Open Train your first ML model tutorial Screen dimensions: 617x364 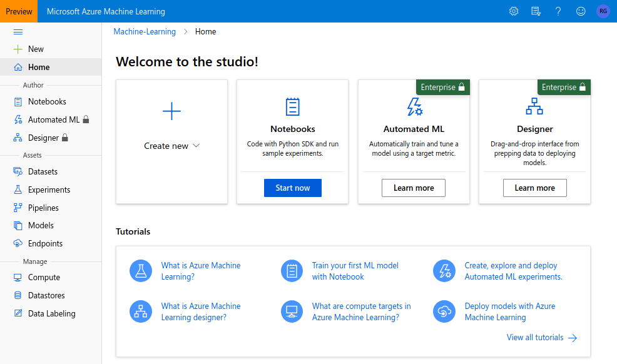point(355,271)
